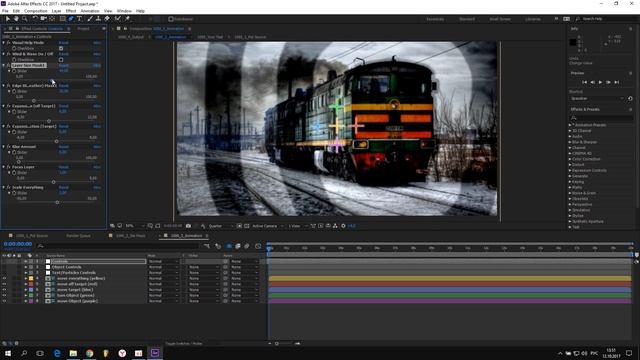The image size is (640, 360).
Task: Select the Pan Behind anchor tool
Action: [52, 19]
